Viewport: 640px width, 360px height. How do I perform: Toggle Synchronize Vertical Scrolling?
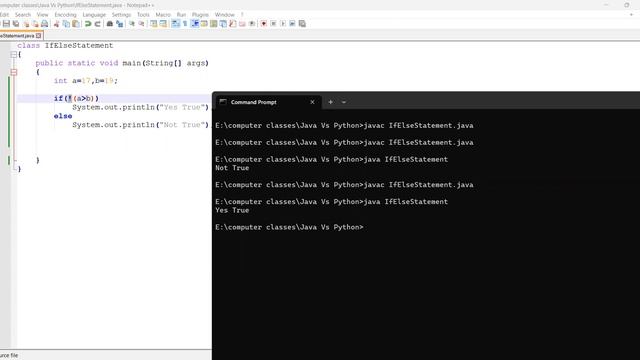pos(153,24)
